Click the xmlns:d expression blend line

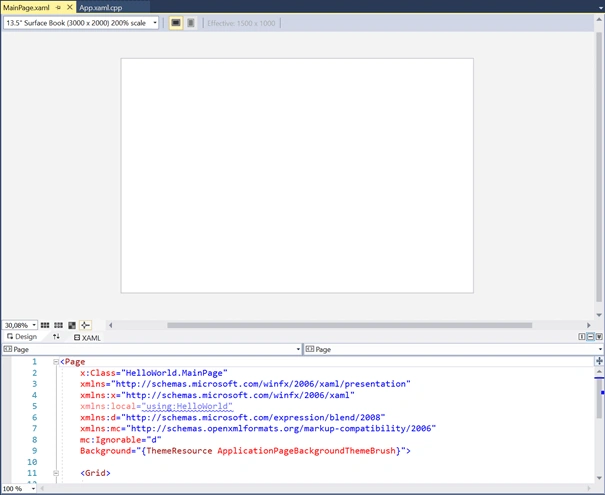click(x=232, y=417)
